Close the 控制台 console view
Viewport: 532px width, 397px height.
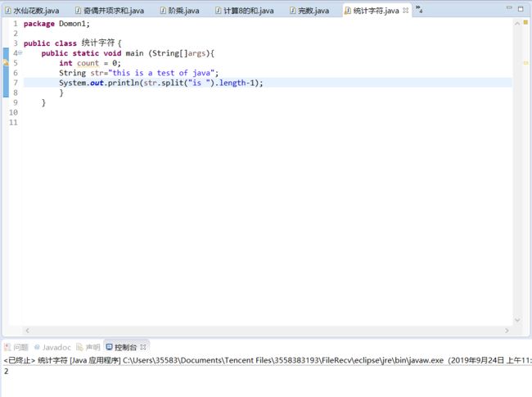pos(143,347)
